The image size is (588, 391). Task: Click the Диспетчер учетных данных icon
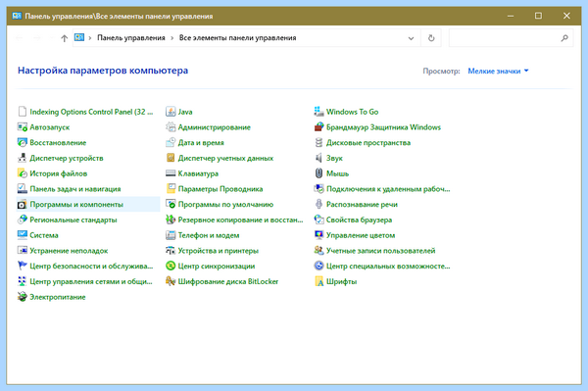171,158
